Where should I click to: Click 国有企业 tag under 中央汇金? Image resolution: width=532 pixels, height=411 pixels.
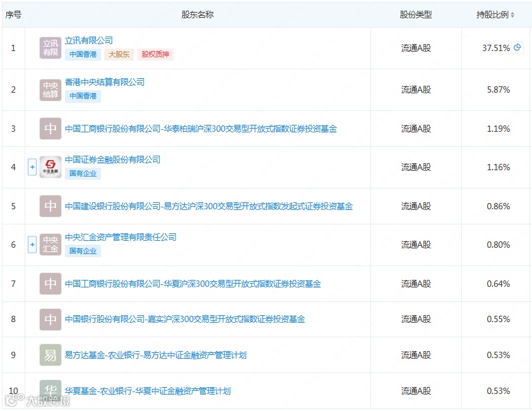click(x=83, y=251)
